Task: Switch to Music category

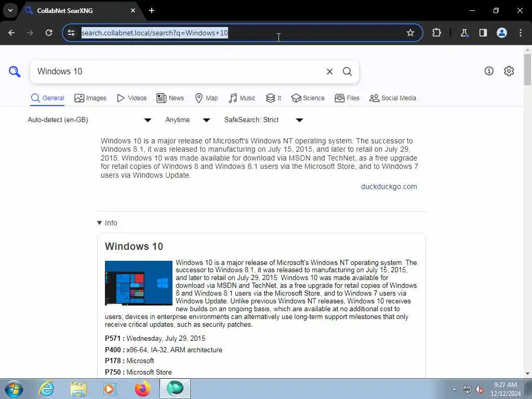Action: pos(242,98)
